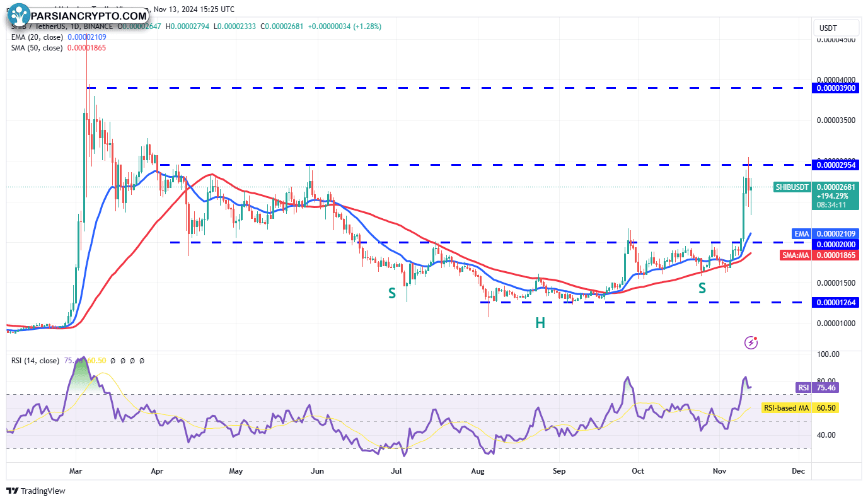Click the May label on time axis
The width and height of the screenshot is (868, 502).
point(236,470)
